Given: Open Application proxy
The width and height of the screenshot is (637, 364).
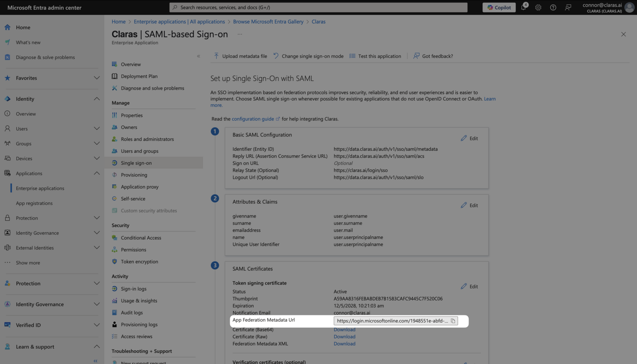Looking at the screenshot, I should [139, 187].
